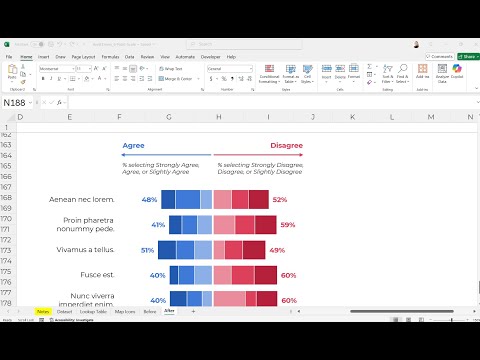Screen dimensions: 480x360
Task: Click the Conditional Formatting icon
Action: click(269, 69)
